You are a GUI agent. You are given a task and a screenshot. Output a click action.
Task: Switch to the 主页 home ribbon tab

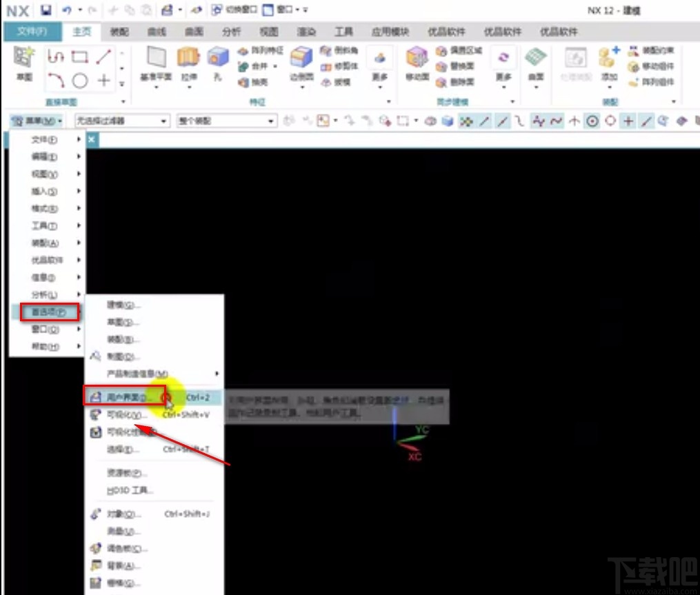click(81, 31)
